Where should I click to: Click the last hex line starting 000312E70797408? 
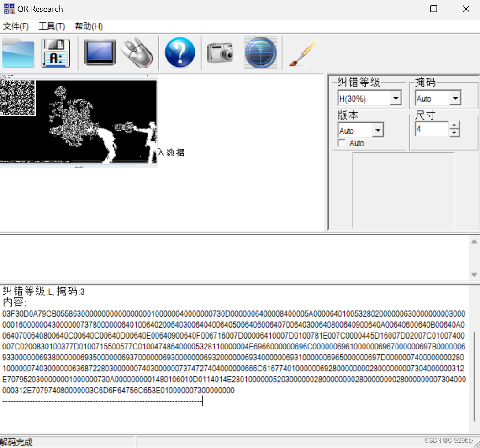coord(118,391)
